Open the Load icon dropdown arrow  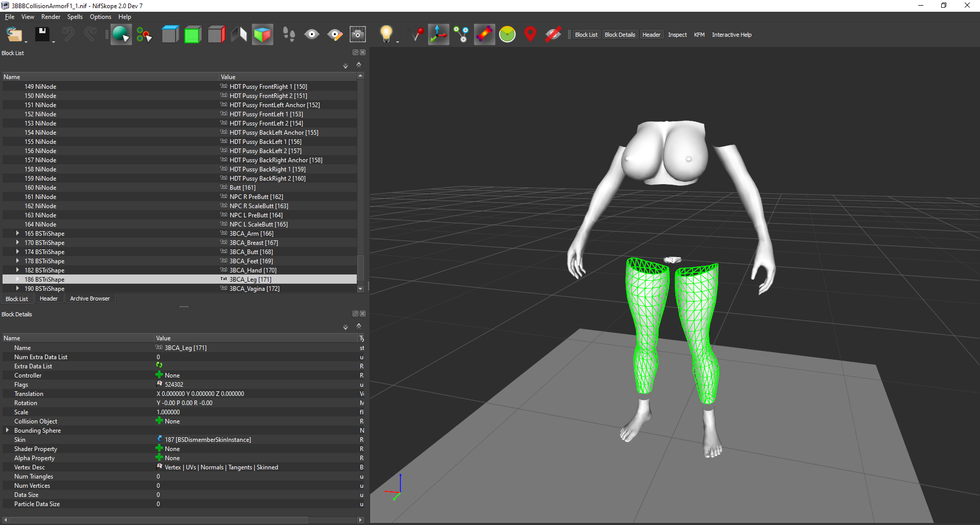point(26,42)
